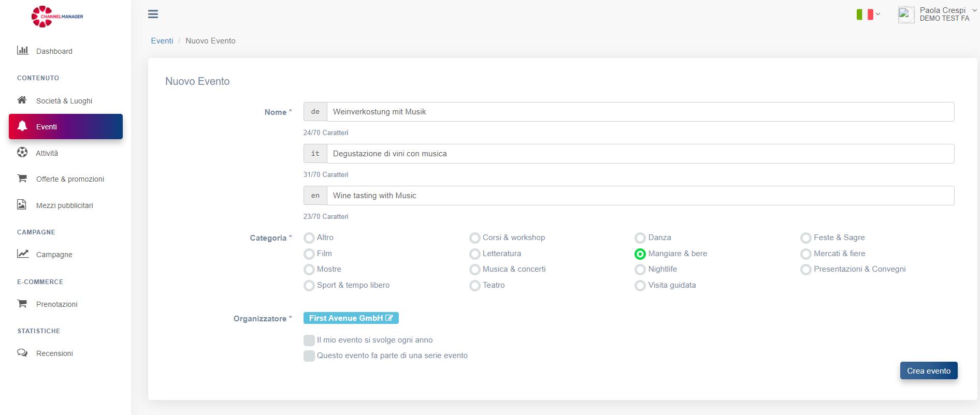Click the hamburger menu icon

click(153, 14)
